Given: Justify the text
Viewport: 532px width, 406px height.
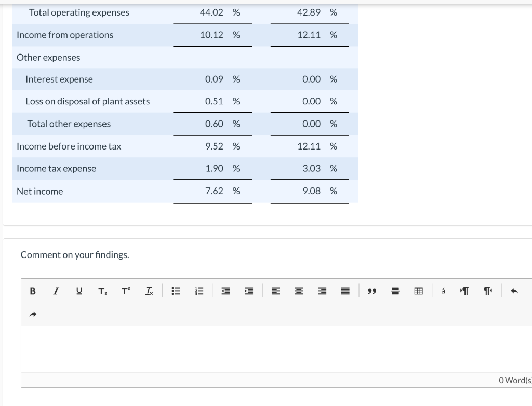Looking at the screenshot, I should 345,291.
